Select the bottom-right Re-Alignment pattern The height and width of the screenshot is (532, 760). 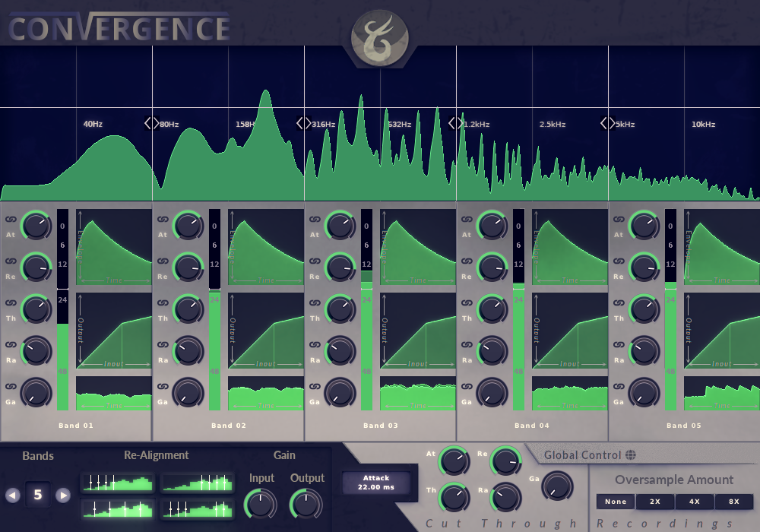click(x=197, y=508)
